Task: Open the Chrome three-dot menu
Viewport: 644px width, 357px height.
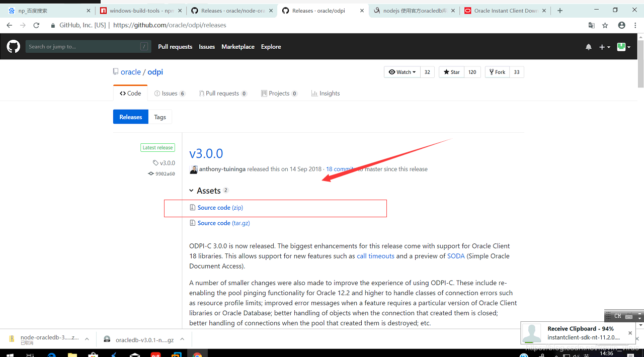Action: pos(635,25)
